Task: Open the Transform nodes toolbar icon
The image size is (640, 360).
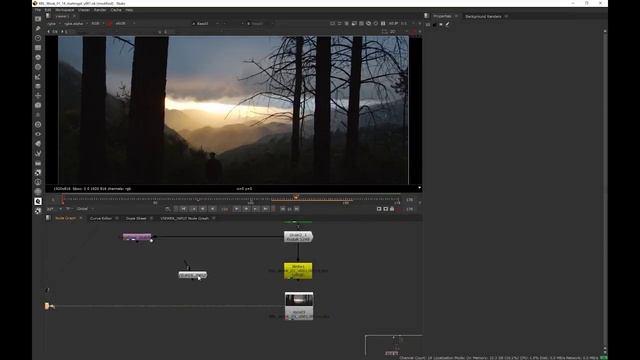Action: coord(38,96)
